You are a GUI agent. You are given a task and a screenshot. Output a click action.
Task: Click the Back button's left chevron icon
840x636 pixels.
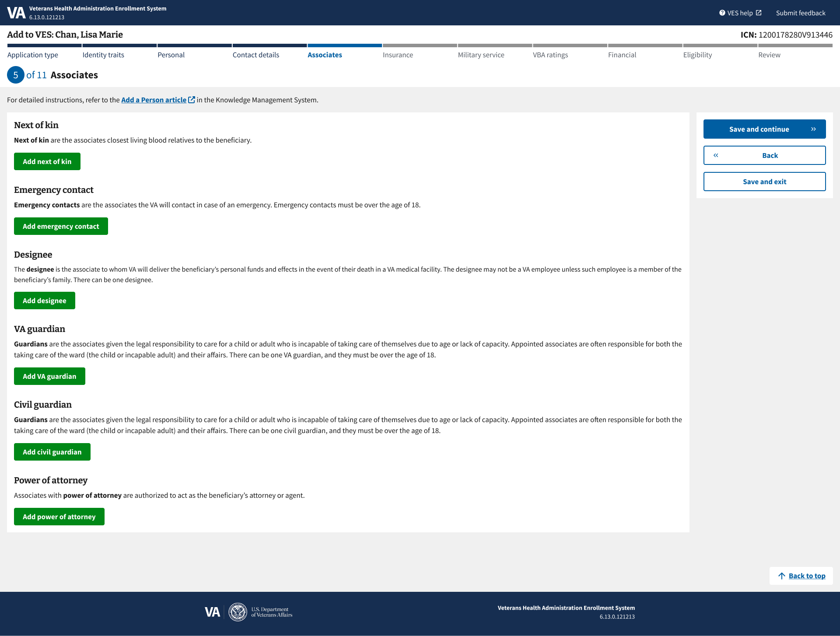716,155
